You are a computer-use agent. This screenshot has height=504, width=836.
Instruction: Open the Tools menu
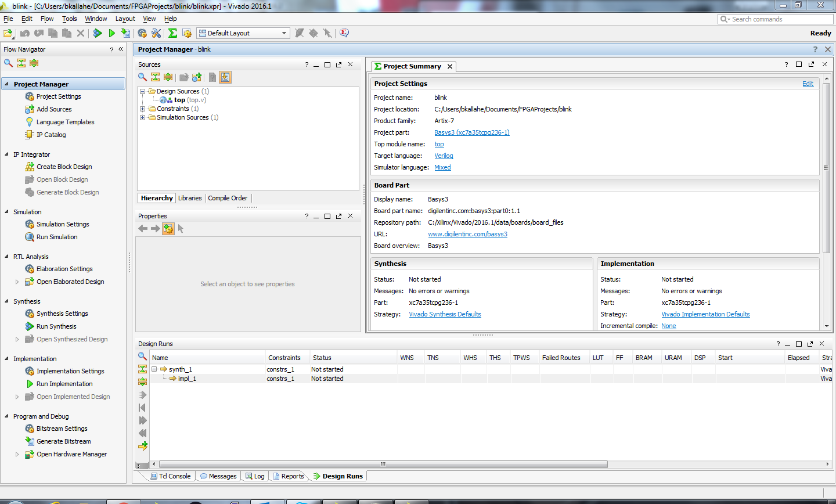pos(70,19)
